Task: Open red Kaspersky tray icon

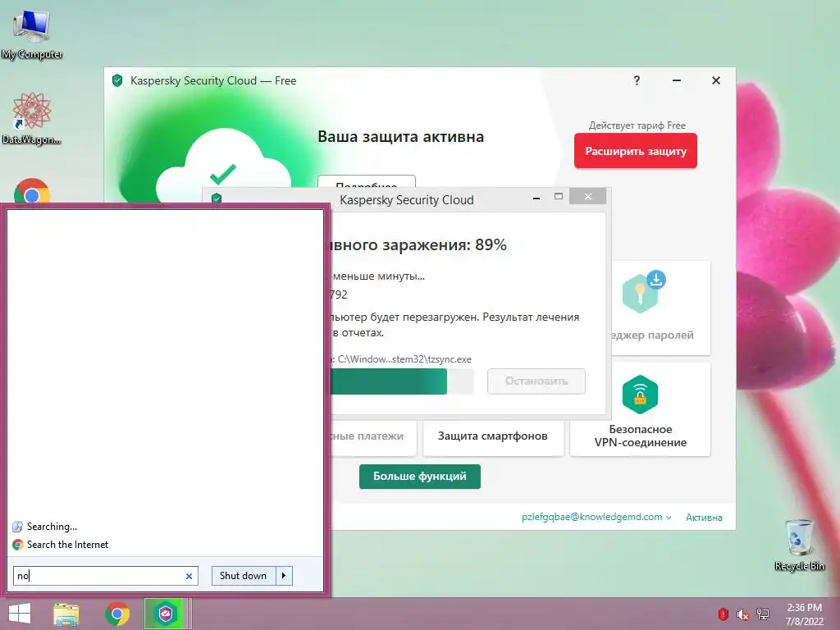Action: [x=723, y=614]
